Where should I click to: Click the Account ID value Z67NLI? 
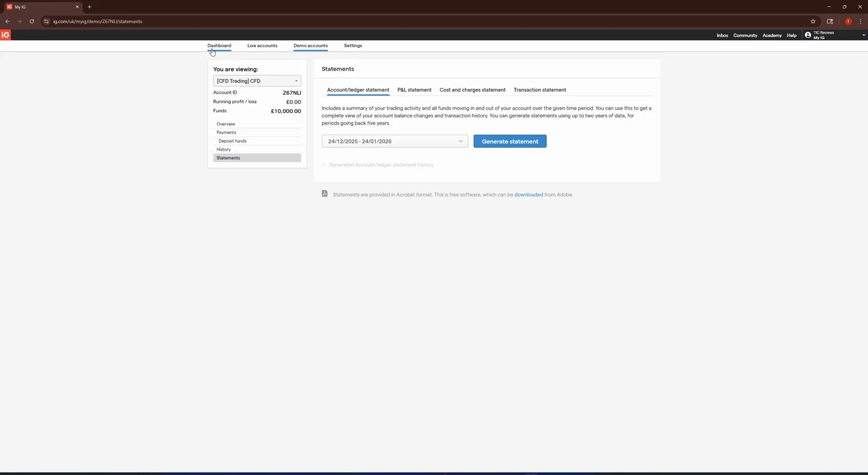(292, 93)
